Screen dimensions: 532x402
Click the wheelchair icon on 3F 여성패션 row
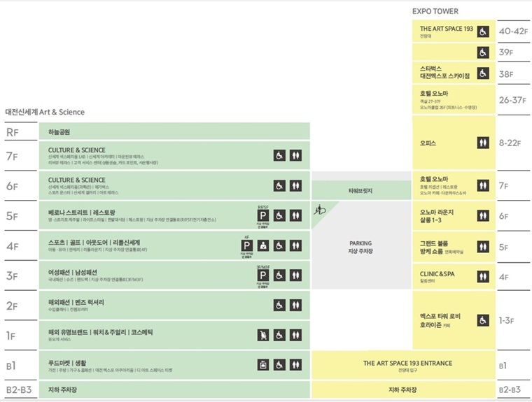(x=279, y=275)
